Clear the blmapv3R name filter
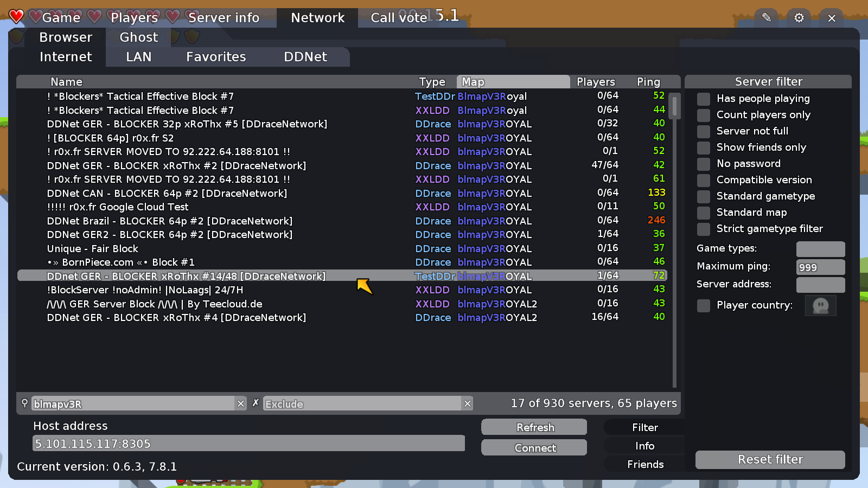 [x=240, y=403]
